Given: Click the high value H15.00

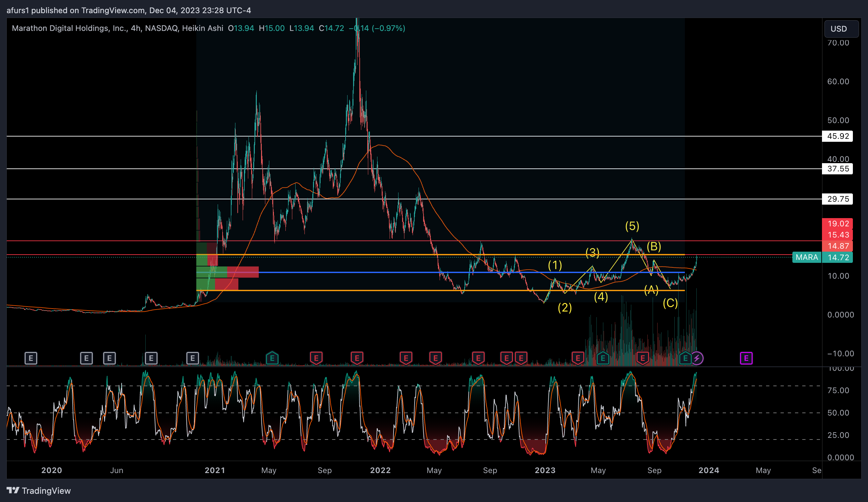Looking at the screenshot, I should (272, 28).
